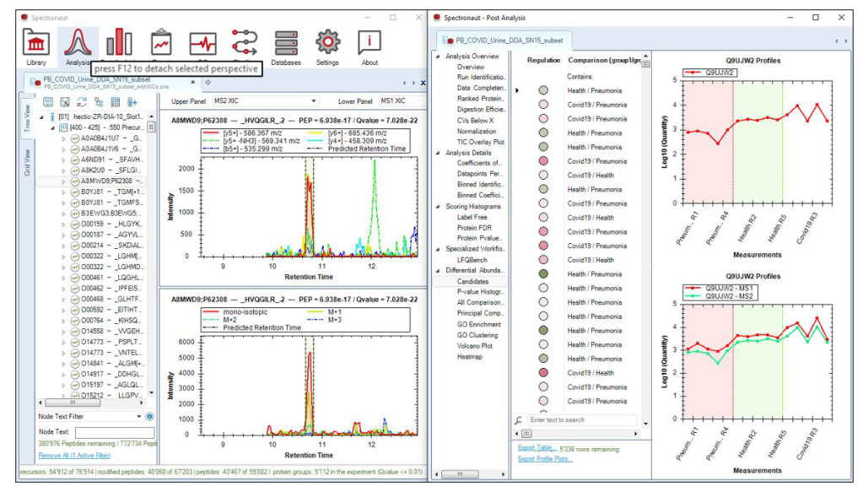Sort by the Regulation column header
Image resolution: width=868 pixels, height=492 pixels.
coord(543,60)
